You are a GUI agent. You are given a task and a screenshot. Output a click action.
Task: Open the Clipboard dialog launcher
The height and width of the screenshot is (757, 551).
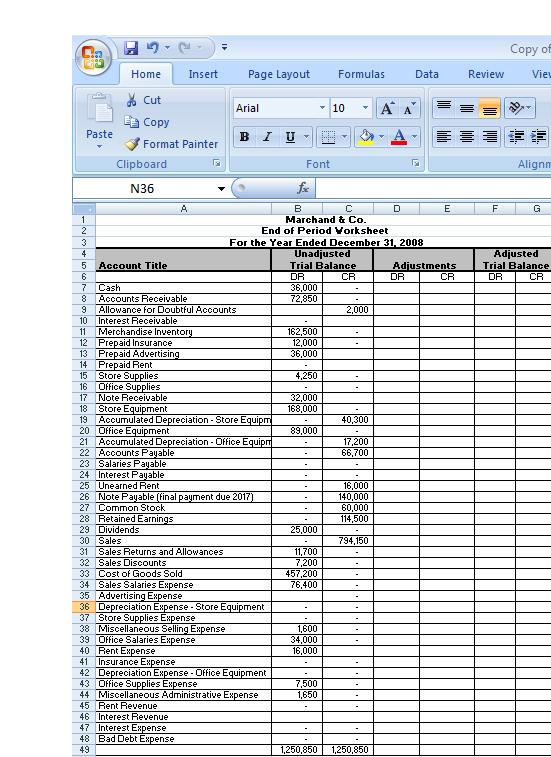[217, 164]
